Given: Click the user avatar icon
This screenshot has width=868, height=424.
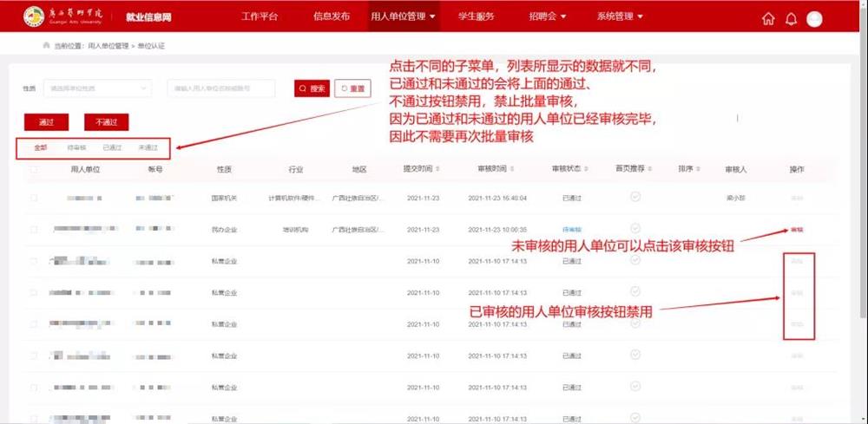Looking at the screenshot, I should [x=814, y=19].
